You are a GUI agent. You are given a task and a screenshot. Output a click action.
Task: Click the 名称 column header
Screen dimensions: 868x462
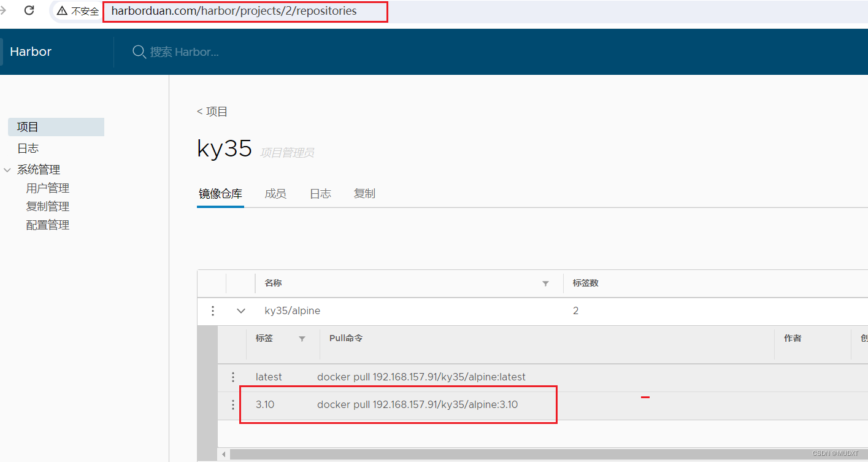pos(273,283)
